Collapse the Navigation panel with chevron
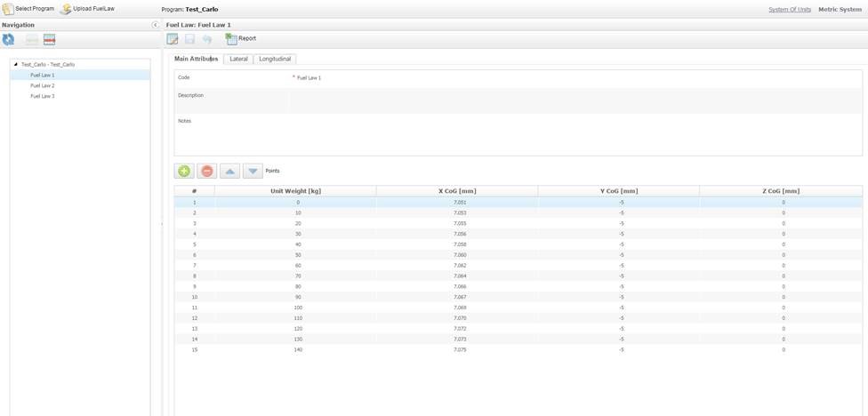The width and height of the screenshot is (868, 416). tap(155, 25)
